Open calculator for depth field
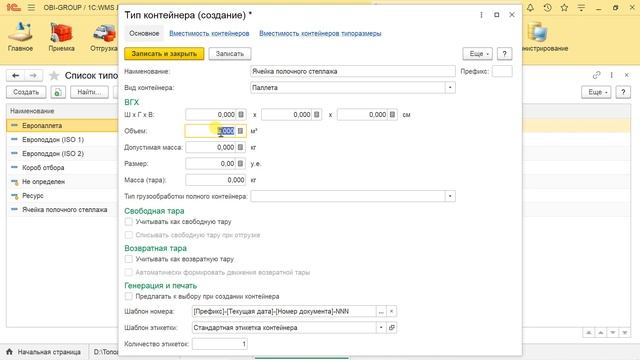Image resolution: width=640 pixels, height=360 pixels. coord(316,115)
